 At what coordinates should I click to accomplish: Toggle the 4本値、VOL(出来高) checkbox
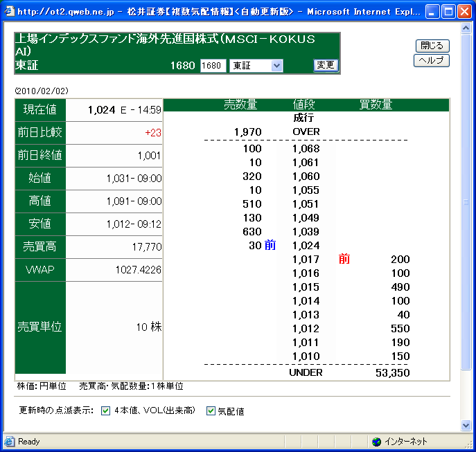106,410
